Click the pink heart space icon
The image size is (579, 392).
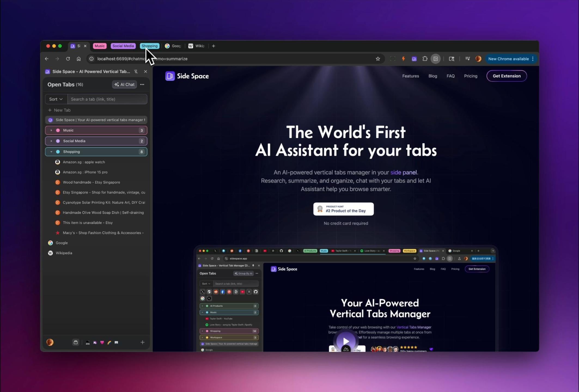point(102,342)
